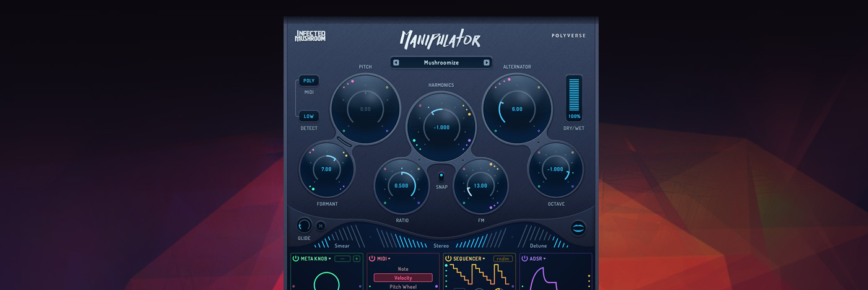Click the Infected Mushroom logo

pyautogui.click(x=310, y=36)
